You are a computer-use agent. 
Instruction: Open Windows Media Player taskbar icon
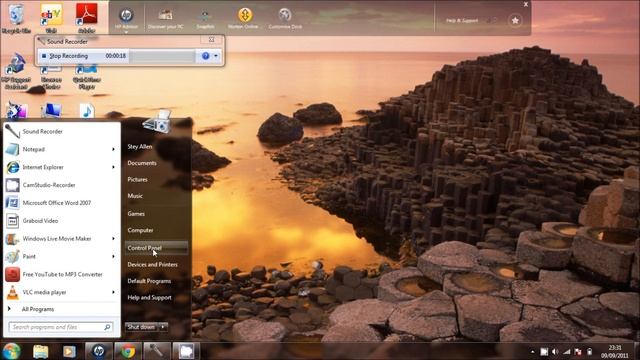pyautogui.click(x=69, y=351)
